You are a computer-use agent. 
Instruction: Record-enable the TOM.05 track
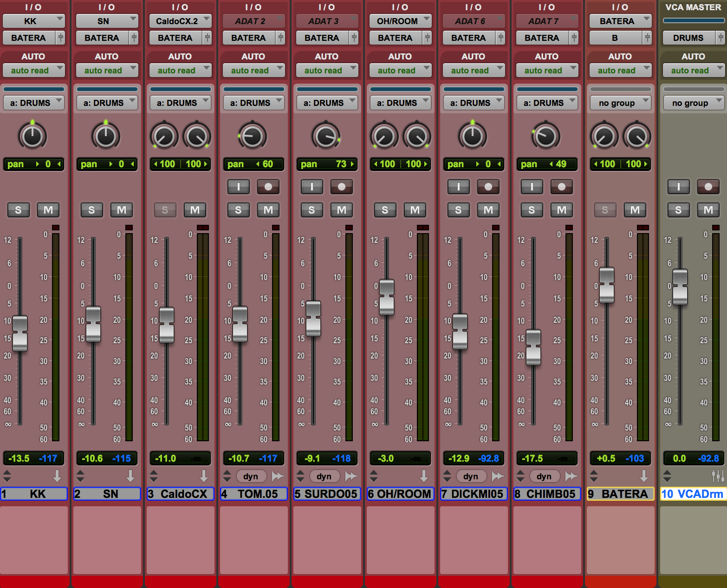(268, 187)
